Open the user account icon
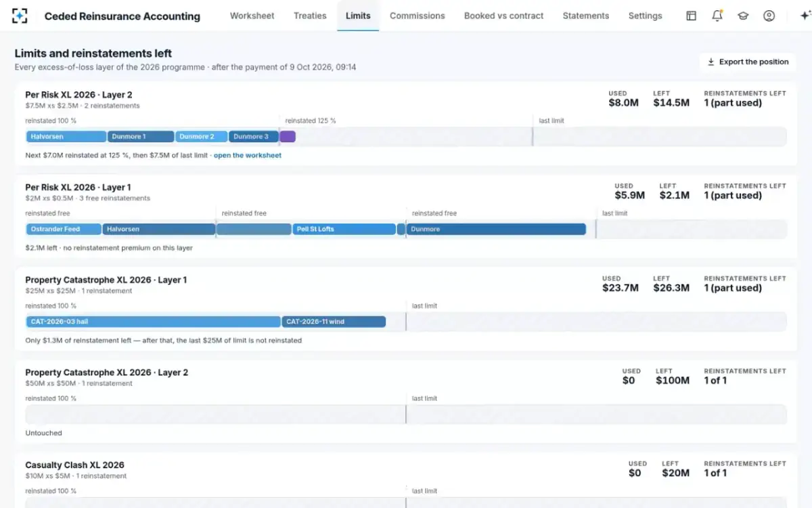 (x=769, y=16)
